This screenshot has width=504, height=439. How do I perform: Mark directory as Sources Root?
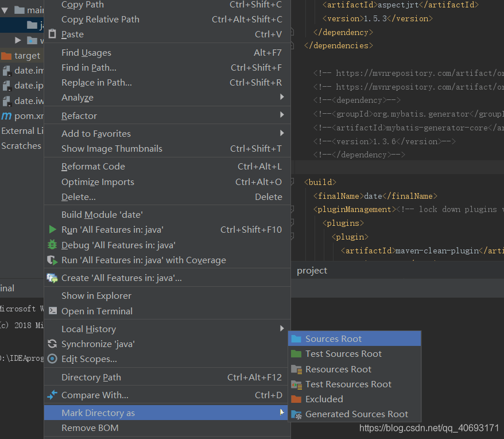355,338
